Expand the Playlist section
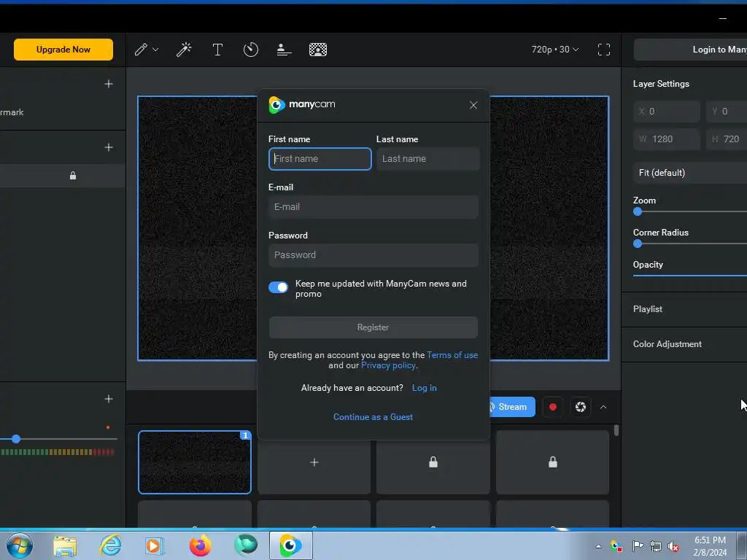 tap(684, 309)
